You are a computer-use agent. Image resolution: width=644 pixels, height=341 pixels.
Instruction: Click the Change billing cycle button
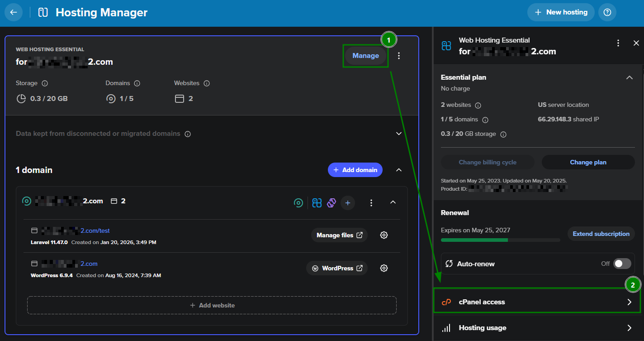click(x=488, y=162)
